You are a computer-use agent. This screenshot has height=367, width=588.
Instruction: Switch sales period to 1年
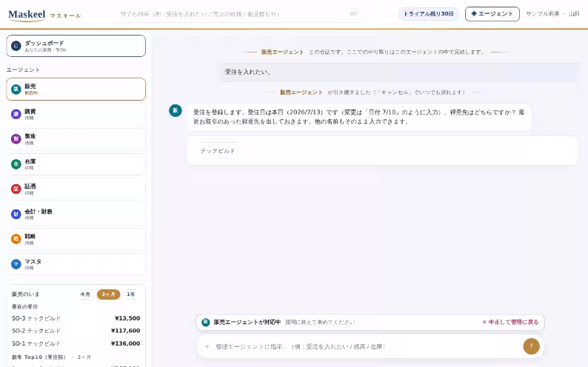pos(130,294)
